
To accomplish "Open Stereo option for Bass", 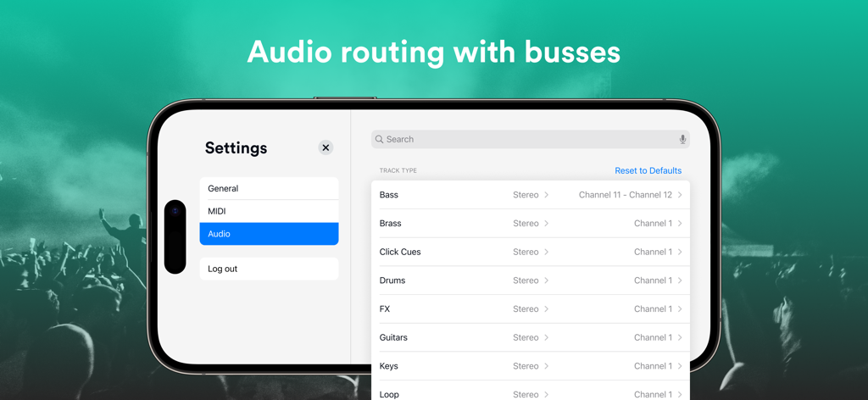I will coord(531,195).
